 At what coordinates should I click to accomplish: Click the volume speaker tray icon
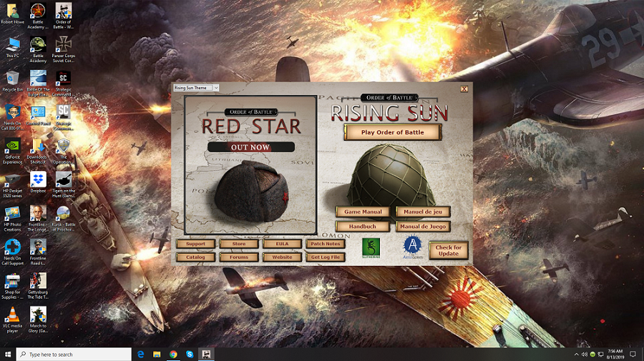(x=585, y=354)
